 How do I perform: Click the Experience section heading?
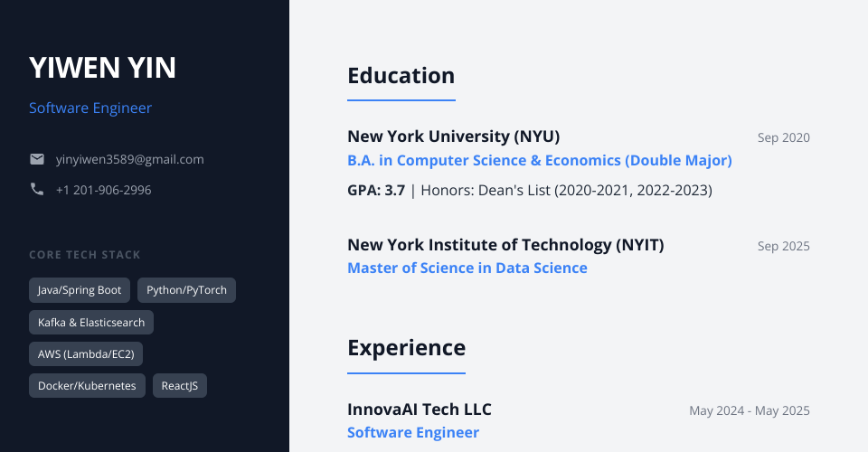pyautogui.click(x=406, y=348)
